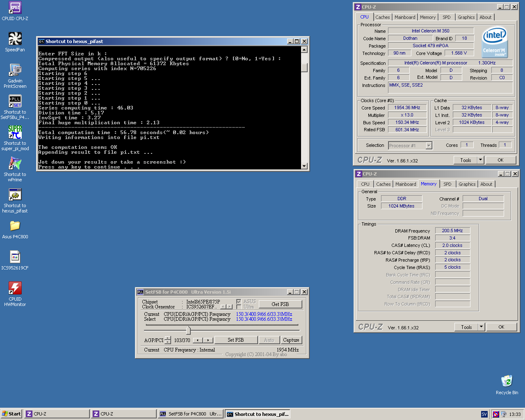
Task: Click Tools button in the memory CPU-Z window
Action: click(x=466, y=327)
